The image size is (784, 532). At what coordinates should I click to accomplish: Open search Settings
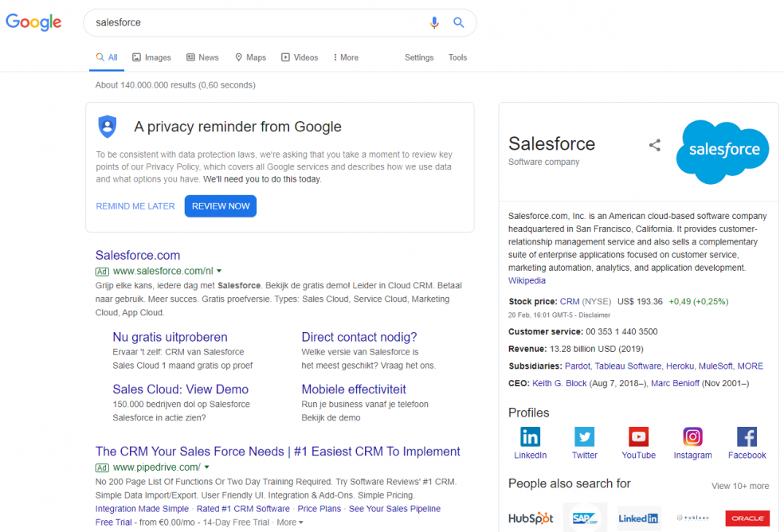pyautogui.click(x=419, y=57)
